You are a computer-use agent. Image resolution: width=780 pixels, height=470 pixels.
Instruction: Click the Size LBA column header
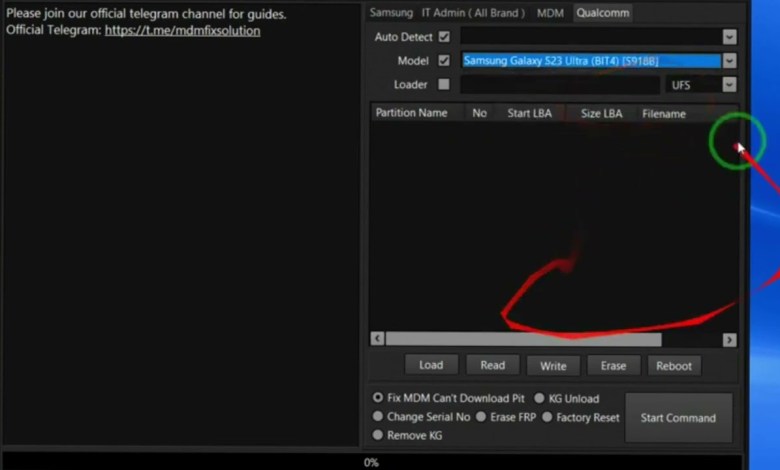point(601,113)
